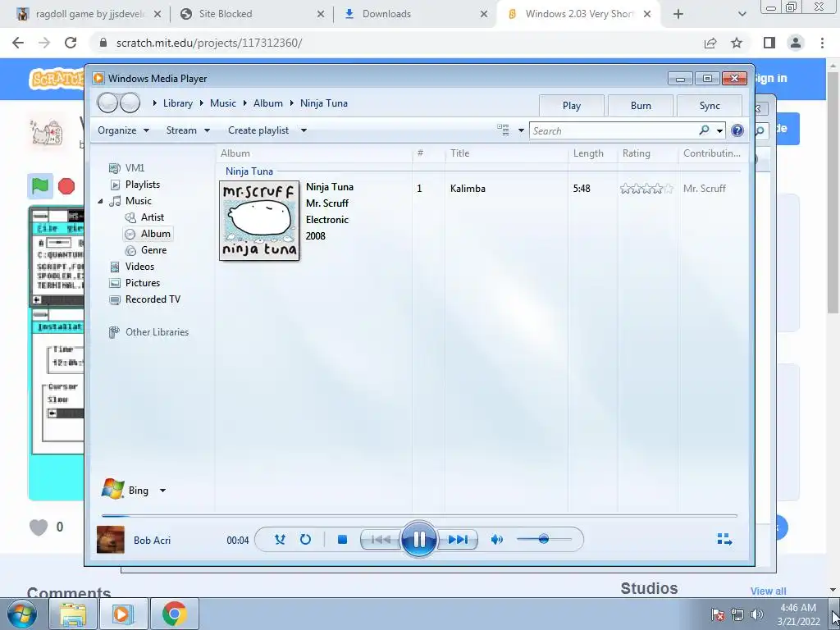Open Videos library
This screenshot has width=840, height=630.
pyautogui.click(x=139, y=267)
